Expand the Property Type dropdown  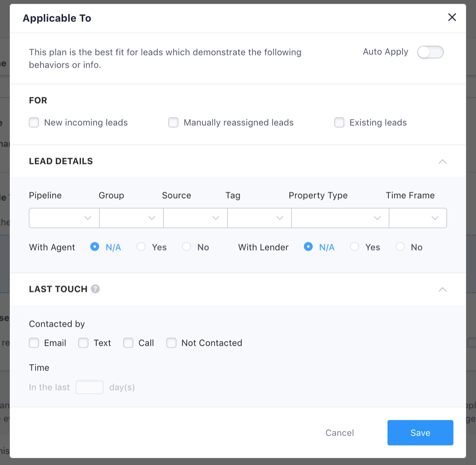[x=340, y=218]
